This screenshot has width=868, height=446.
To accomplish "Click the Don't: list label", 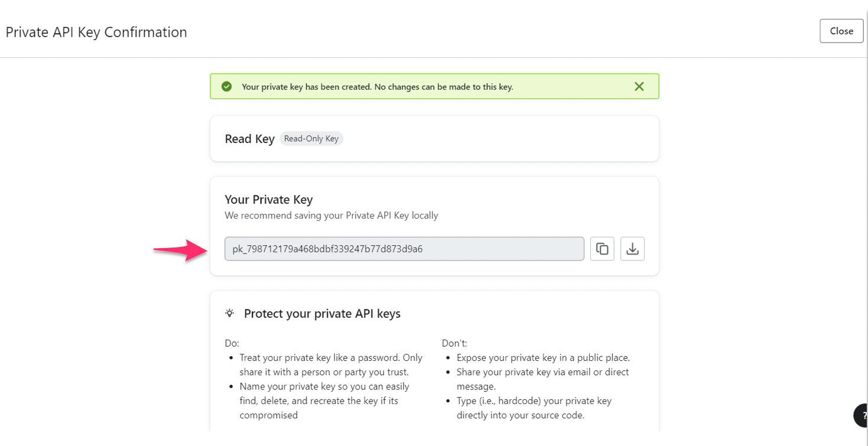I will 454,343.
